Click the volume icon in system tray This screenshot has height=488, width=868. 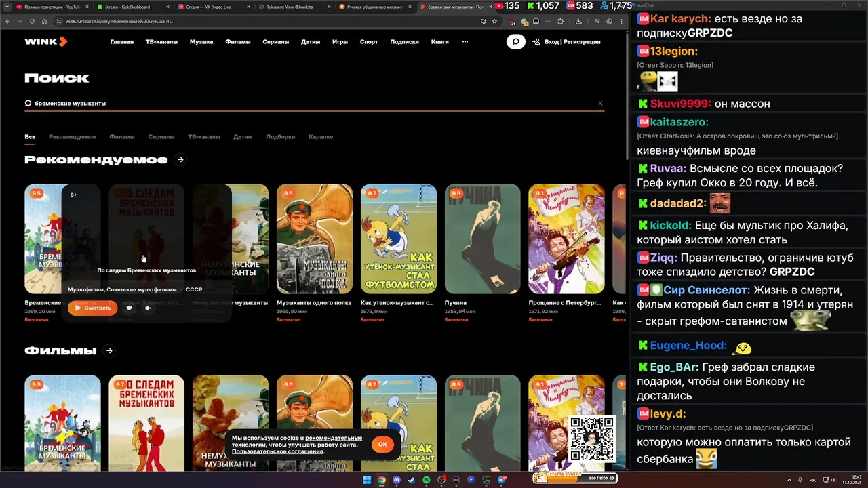point(833,480)
